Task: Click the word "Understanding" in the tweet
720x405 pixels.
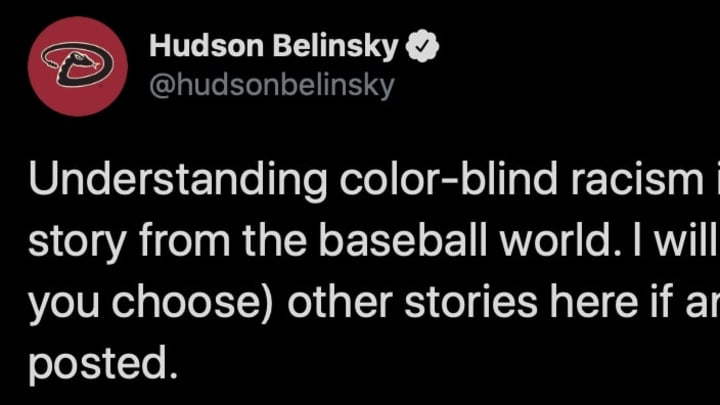Action: pos(178,180)
